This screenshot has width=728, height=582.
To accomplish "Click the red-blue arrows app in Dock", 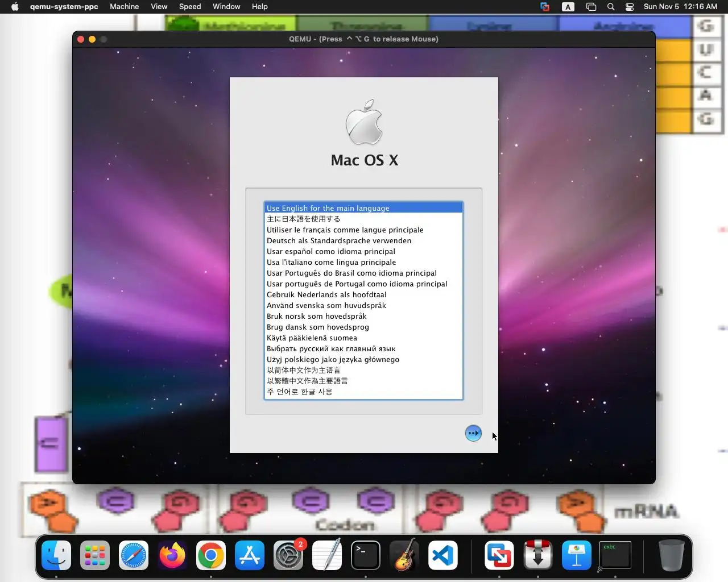I will click(499, 555).
